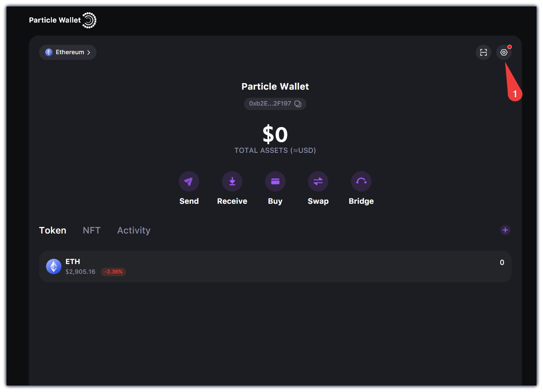Copy the wallet address using the copy icon

[x=298, y=104]
